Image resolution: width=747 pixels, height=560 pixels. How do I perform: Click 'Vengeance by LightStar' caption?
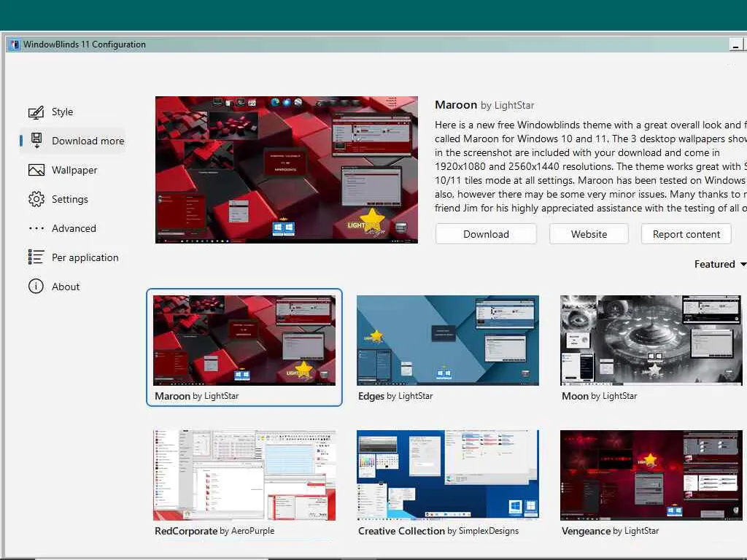click(x=611, y=531)
